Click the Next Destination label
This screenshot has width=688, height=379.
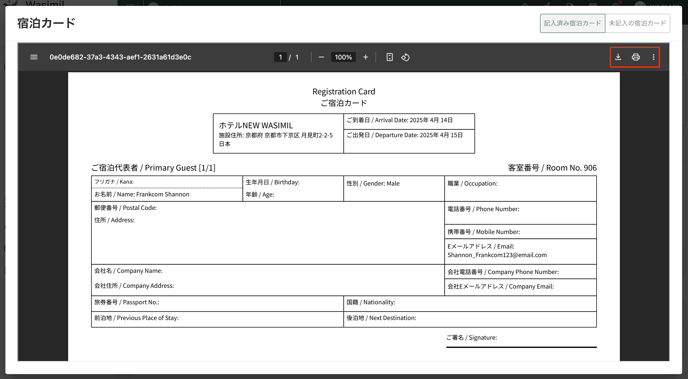pyautogui.click(x=381, y=318)
